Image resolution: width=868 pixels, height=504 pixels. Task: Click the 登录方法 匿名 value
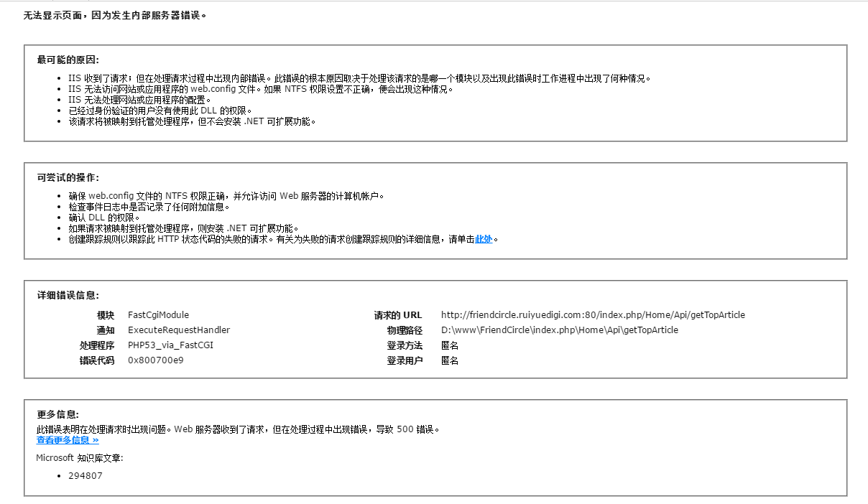[450, 345]
